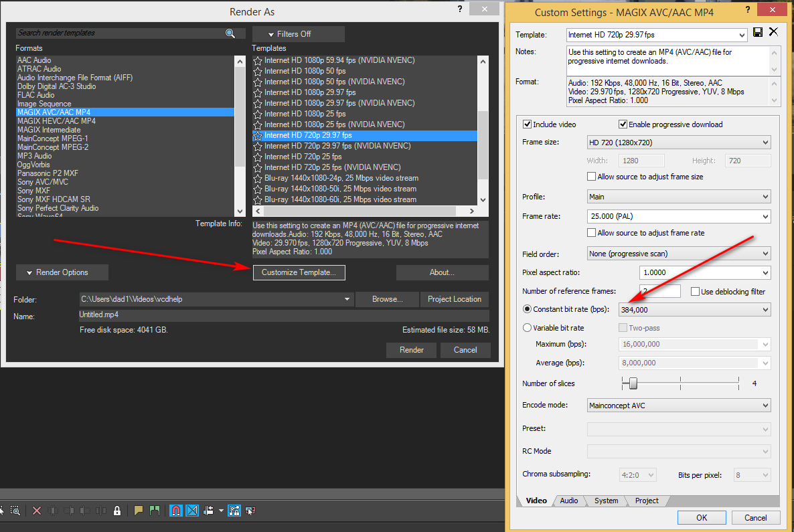Click the magnifier search icon in Render As

coord(230,33)
